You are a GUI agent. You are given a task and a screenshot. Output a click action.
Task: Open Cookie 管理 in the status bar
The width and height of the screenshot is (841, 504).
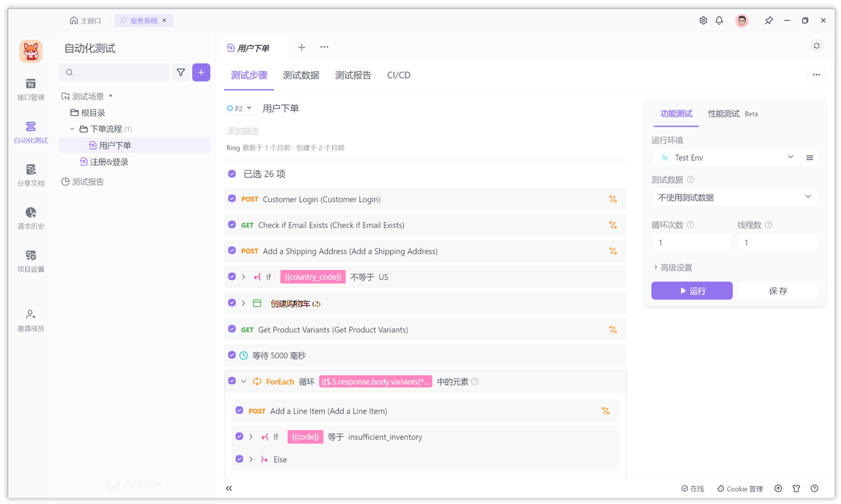coord(740,488)
